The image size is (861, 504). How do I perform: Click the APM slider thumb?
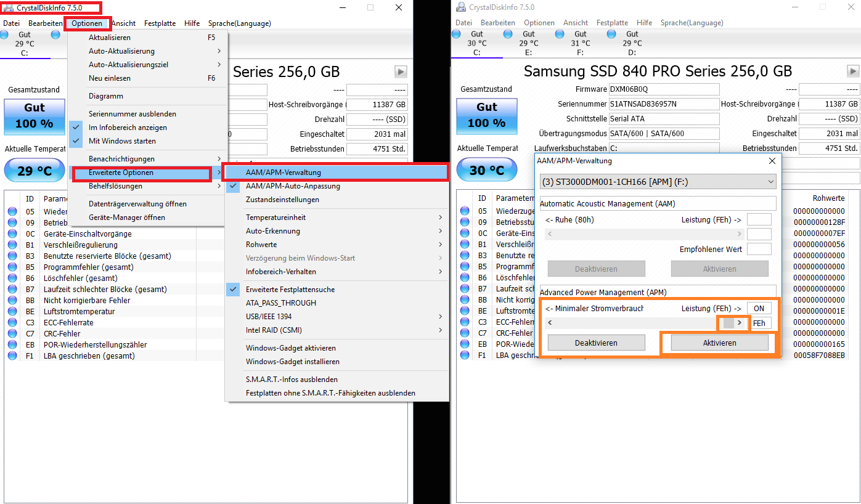coord(729,323)
